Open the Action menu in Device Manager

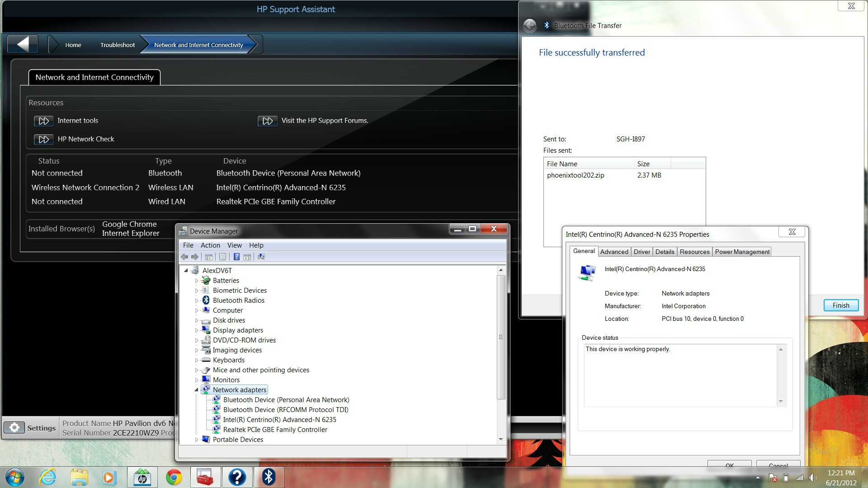pos(210,245)
